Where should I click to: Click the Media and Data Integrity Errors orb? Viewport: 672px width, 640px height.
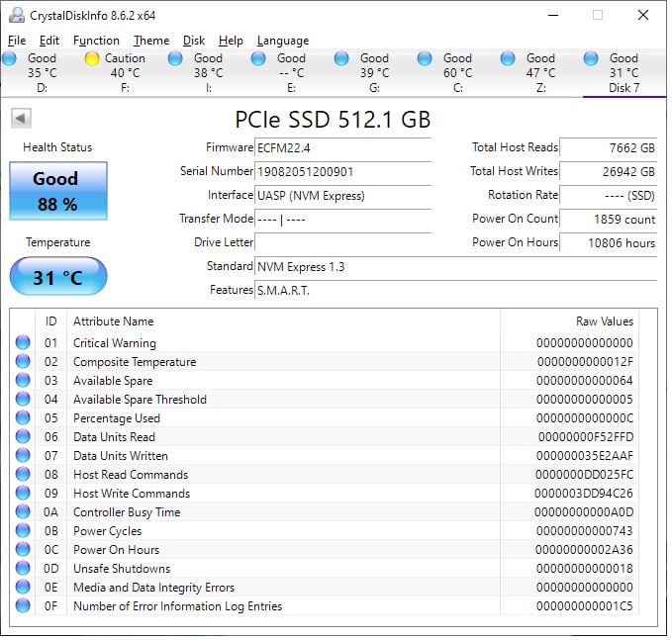coord(23,587)
